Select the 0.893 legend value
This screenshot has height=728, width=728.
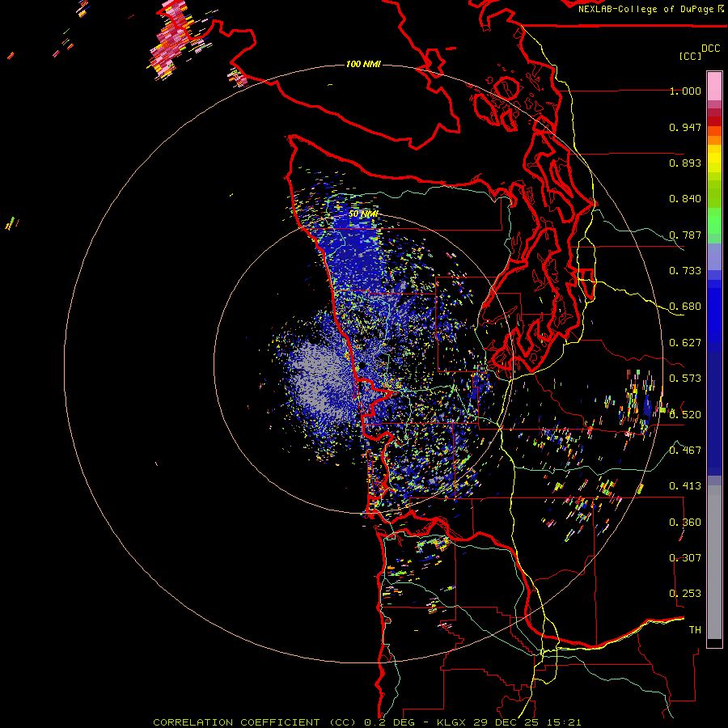pos(685,163)
